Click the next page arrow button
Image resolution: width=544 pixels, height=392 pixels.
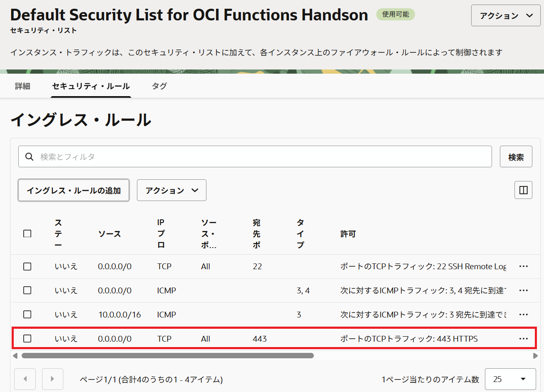52,379
